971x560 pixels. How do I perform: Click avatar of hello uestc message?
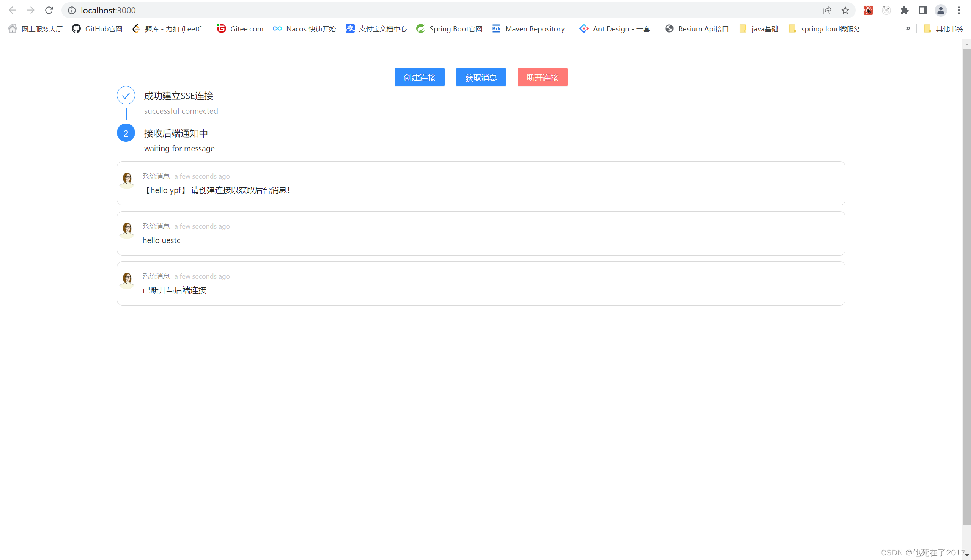pos(127,230)
